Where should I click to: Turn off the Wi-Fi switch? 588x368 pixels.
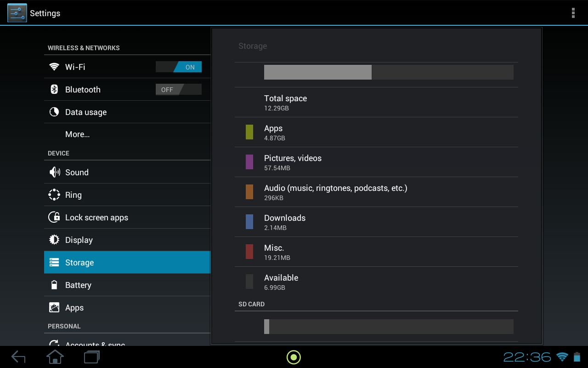click(x=179, y=67)
